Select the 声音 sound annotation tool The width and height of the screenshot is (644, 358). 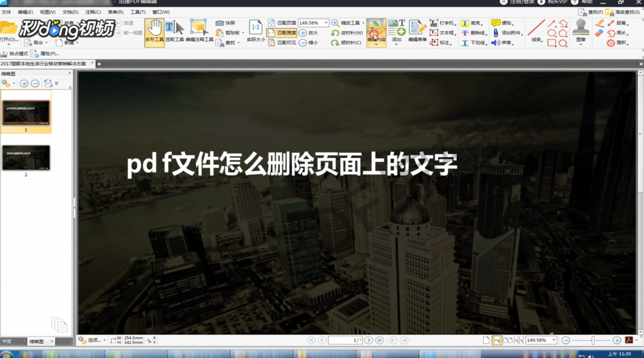(502, 42)
